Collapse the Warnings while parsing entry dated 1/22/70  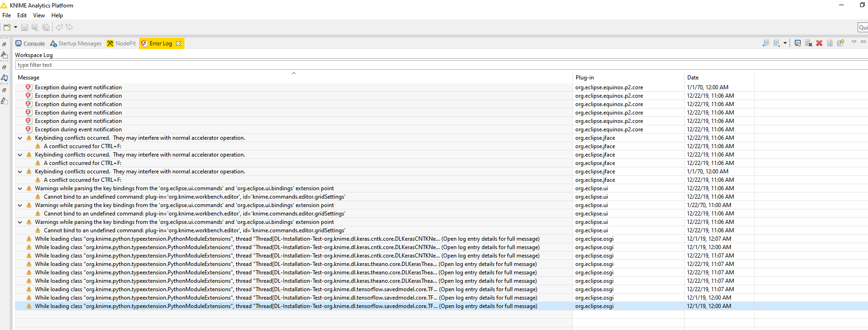[20, 205]
